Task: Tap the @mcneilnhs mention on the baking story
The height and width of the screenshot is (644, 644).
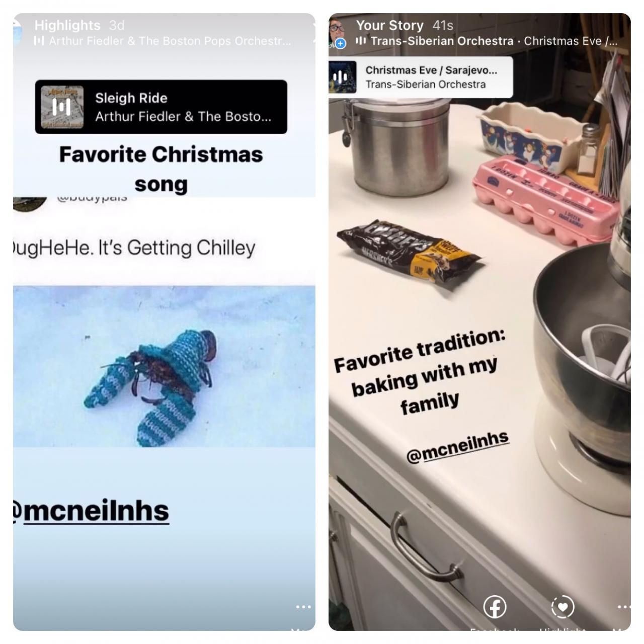Action: click(x=457, y=447)
